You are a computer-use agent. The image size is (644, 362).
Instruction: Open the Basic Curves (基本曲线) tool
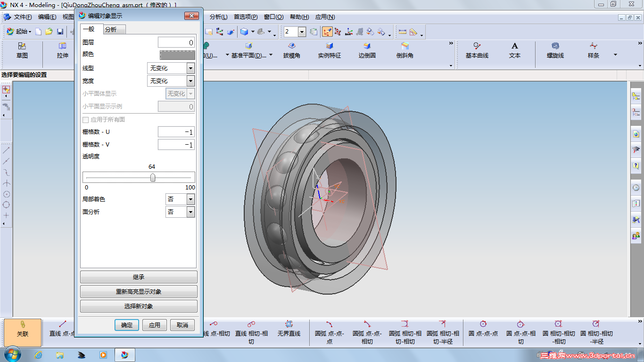click(477, 46)
